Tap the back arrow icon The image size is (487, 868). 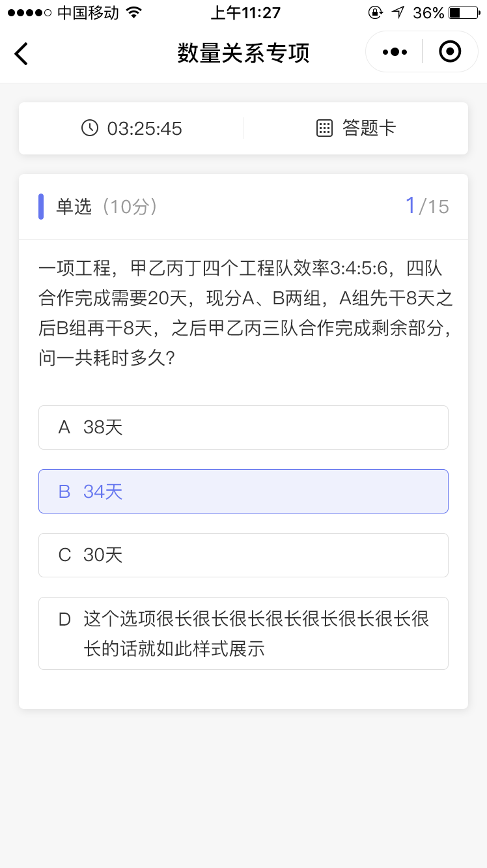(x=21, y=53)
